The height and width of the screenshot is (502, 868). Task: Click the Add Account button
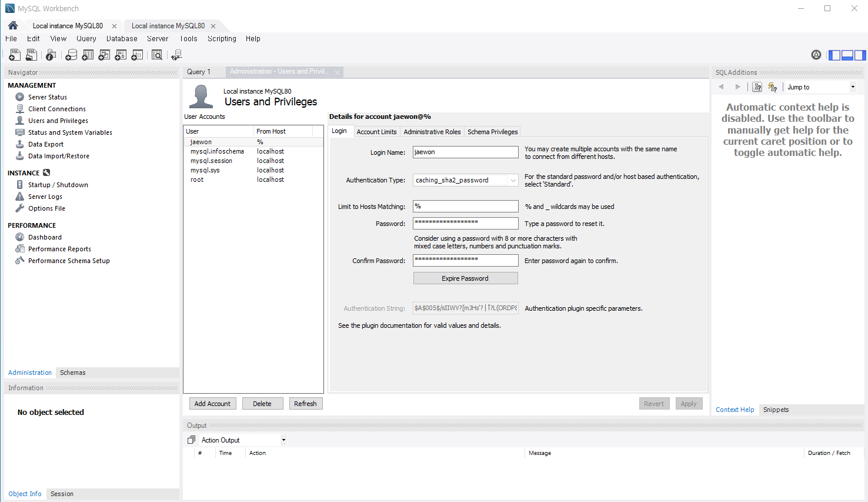point(212,404)
